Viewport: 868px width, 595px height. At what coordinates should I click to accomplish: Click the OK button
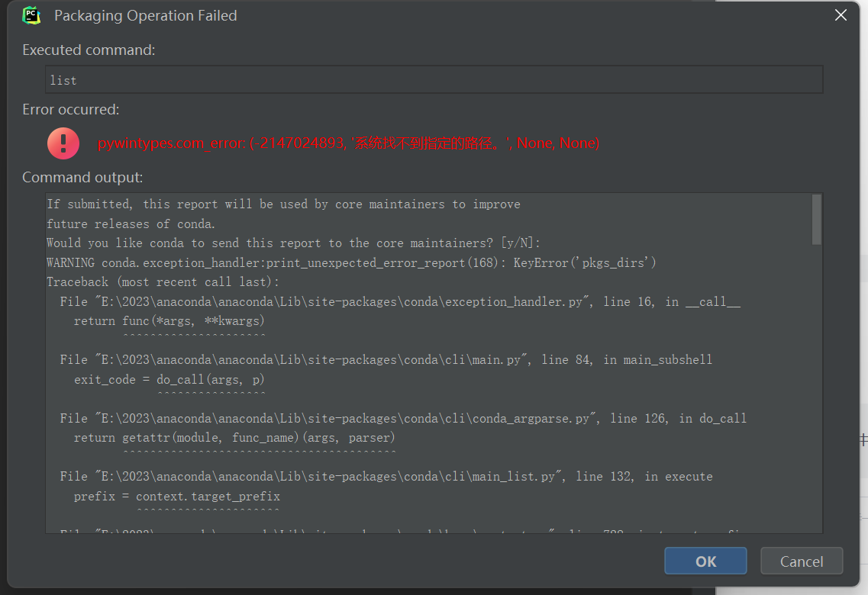[x=705, y=561]
